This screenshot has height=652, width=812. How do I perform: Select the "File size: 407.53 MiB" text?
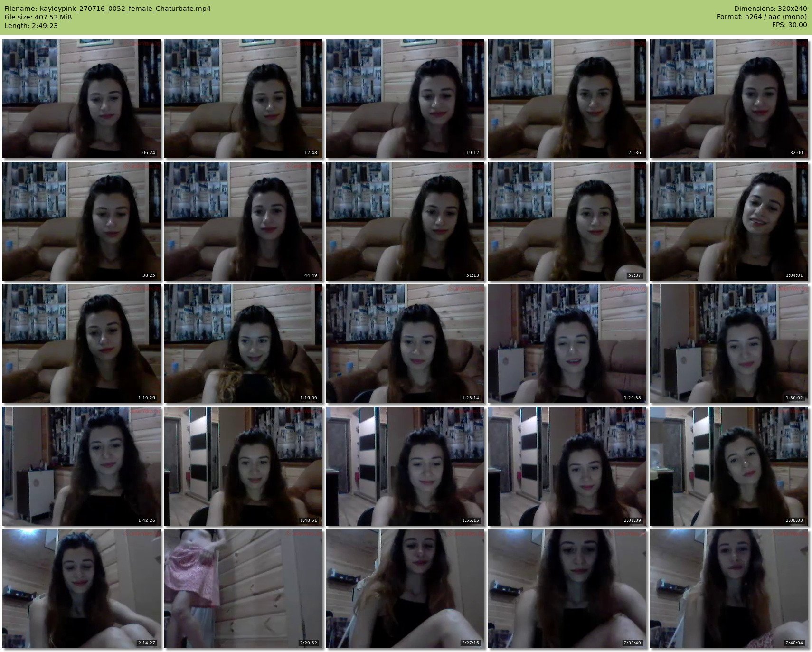[x=38, y=17]
